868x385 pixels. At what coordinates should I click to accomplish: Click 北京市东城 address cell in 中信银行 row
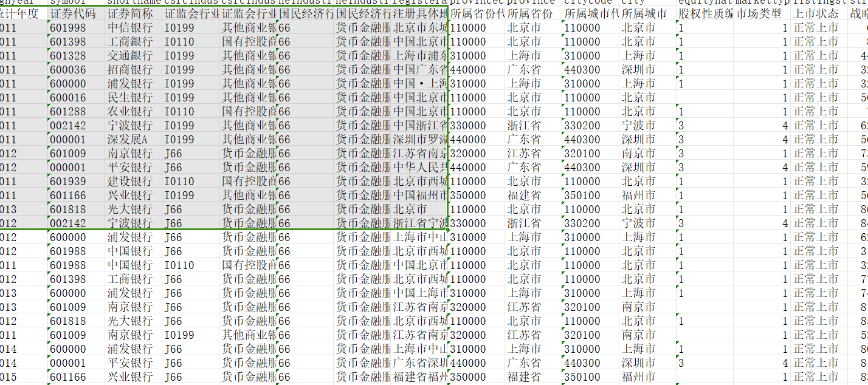419,27
